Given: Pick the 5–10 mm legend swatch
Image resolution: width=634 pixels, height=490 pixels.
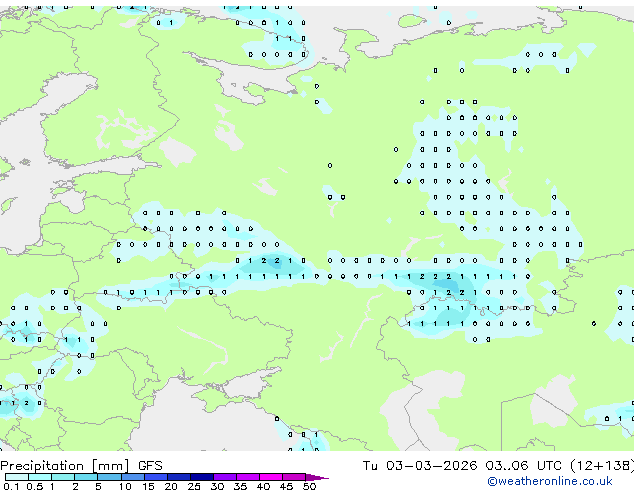Looking at the screenshot, I should click(x=109, y=477).
